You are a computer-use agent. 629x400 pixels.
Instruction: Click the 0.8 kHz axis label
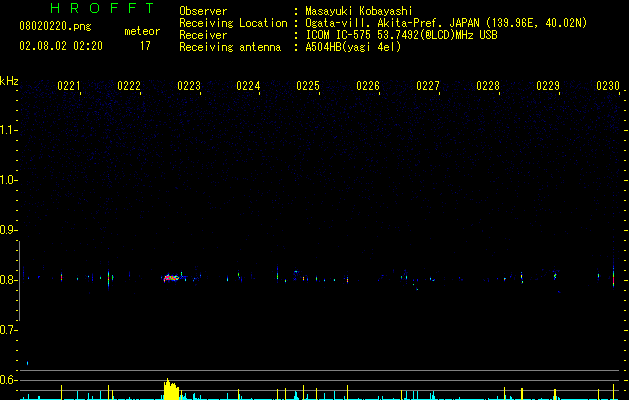[9, 280]
